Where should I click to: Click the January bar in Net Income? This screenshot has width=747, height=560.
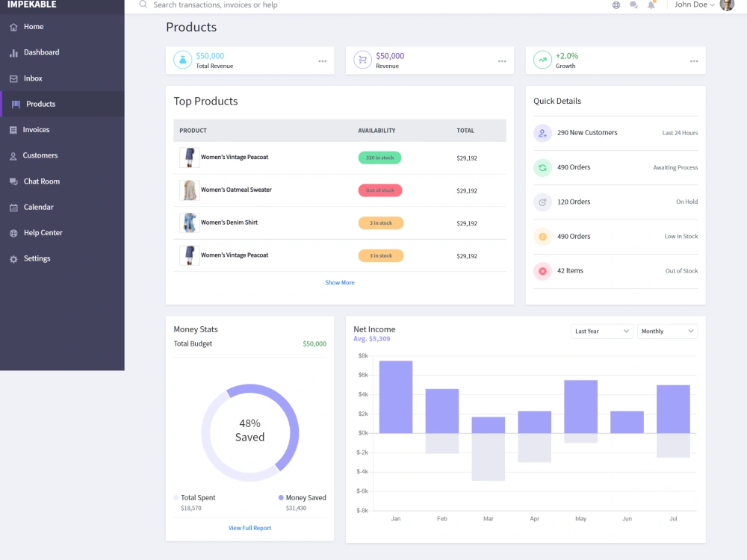396,397
